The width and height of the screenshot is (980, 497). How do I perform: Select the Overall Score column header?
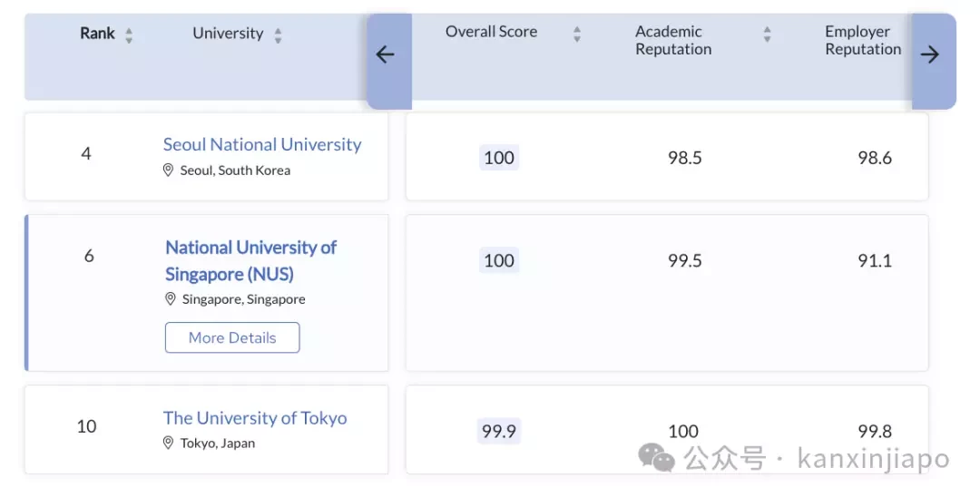point(491,32)
